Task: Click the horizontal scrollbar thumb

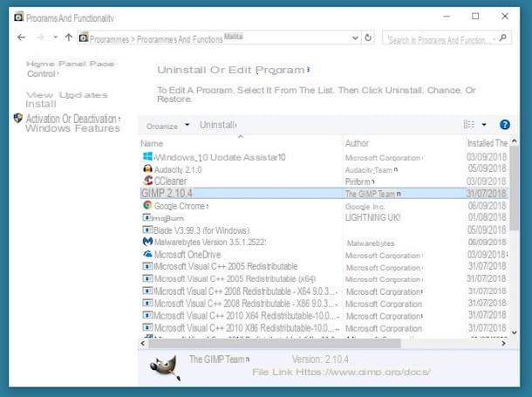Action: (275, 344)
